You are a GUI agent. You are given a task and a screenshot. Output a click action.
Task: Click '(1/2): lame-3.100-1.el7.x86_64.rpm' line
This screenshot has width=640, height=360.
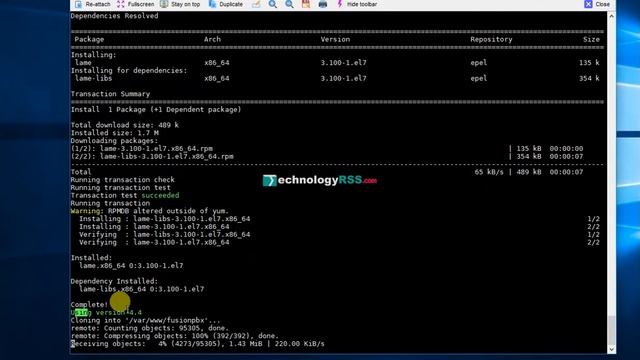[x=142, y=149]
